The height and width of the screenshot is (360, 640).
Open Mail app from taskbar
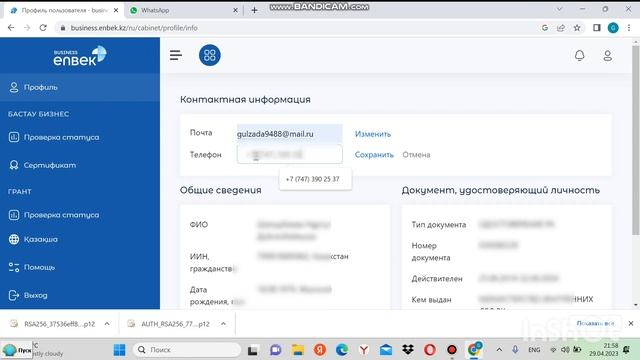click(x=386, y=350)
